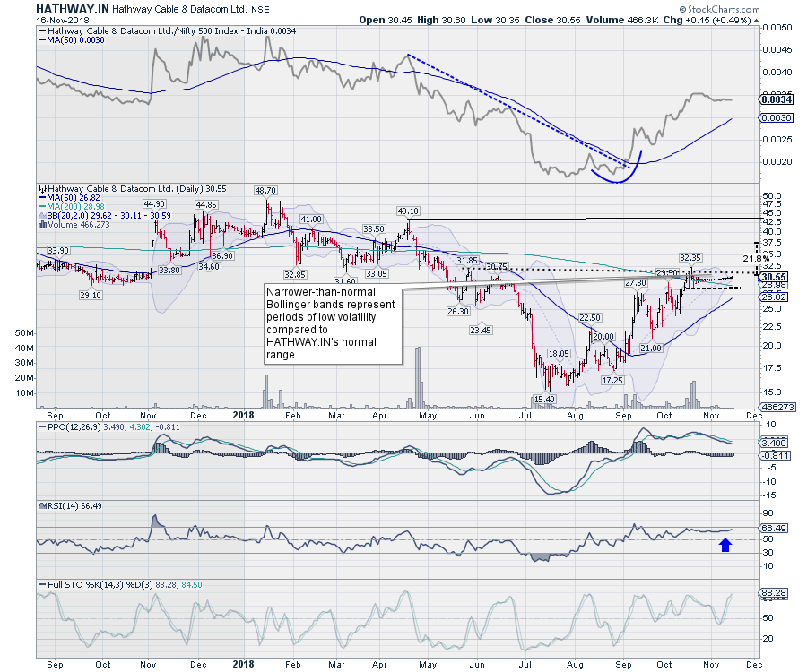The height and width of the screenshot is (672, 807).
Task: Click the 32.35 recent high label
Action: pyautogui.click(x=690, y=257)
